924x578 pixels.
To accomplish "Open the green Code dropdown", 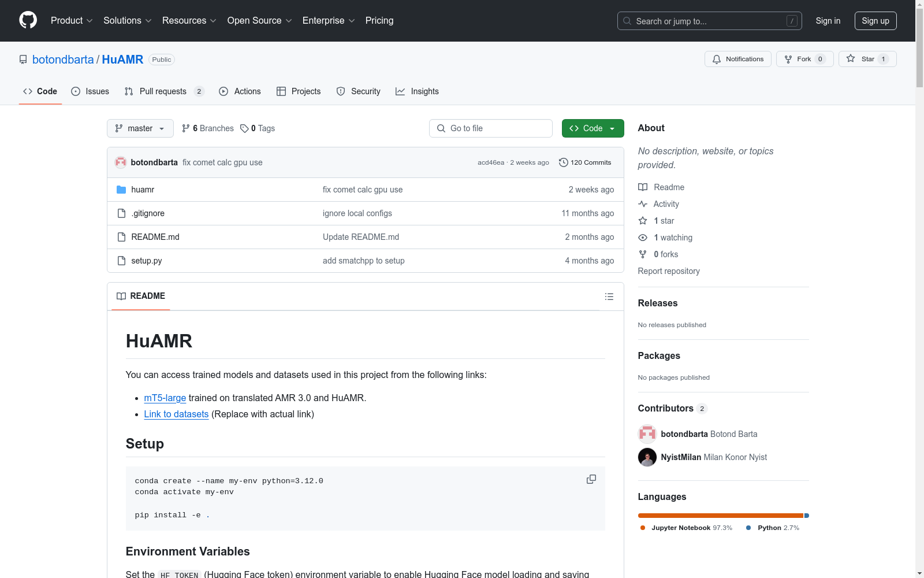I will (x=593, y=128).
